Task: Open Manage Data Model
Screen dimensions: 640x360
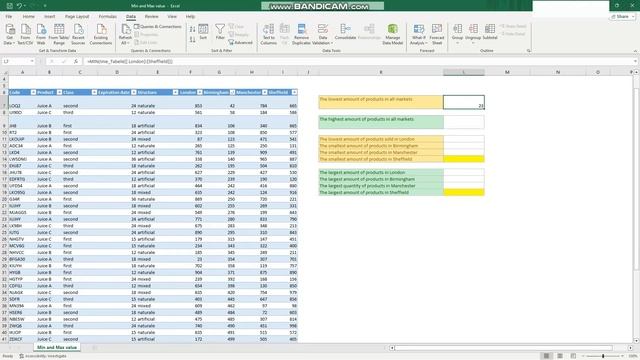Action: point(393,34)
